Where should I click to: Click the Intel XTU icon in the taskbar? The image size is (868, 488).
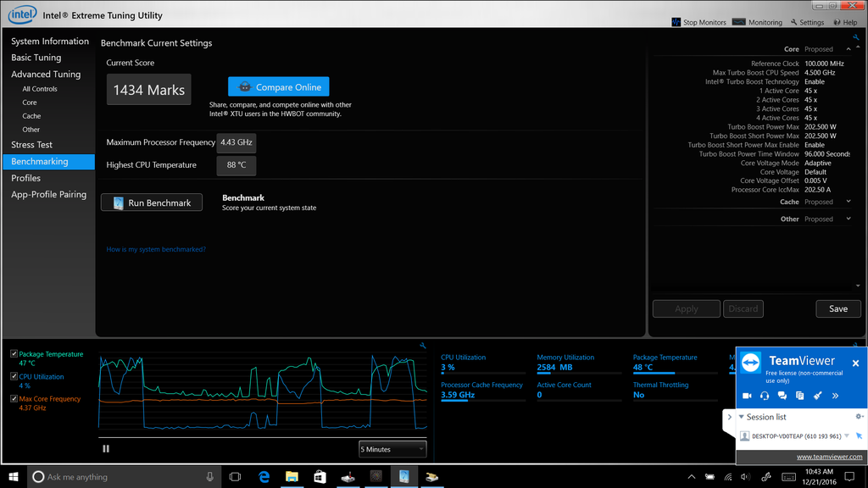click(x=404, y=476)
